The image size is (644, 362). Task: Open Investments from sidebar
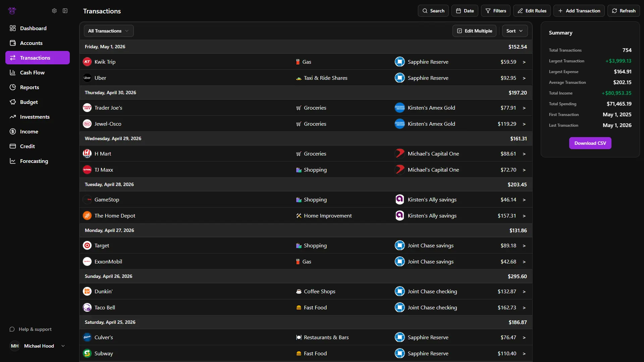click(38, 117)
